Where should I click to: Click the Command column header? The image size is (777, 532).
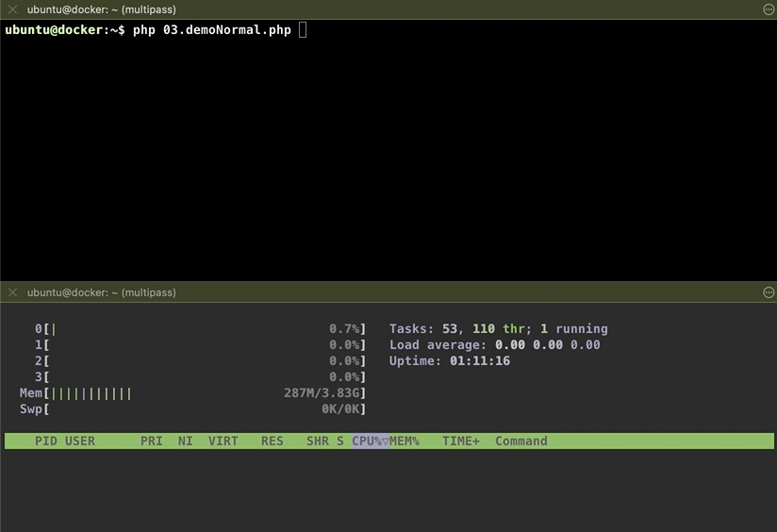(521, 441)
